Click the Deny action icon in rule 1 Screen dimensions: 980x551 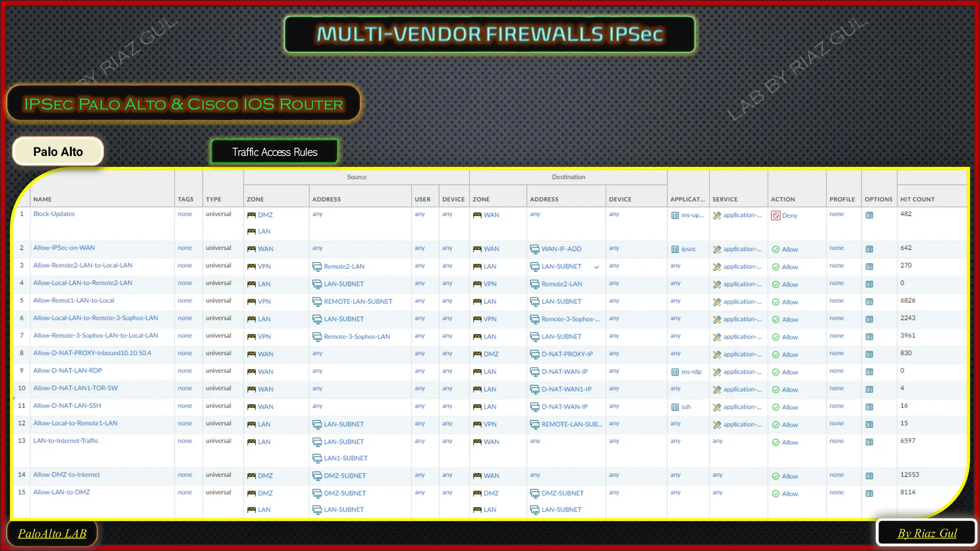776,216
